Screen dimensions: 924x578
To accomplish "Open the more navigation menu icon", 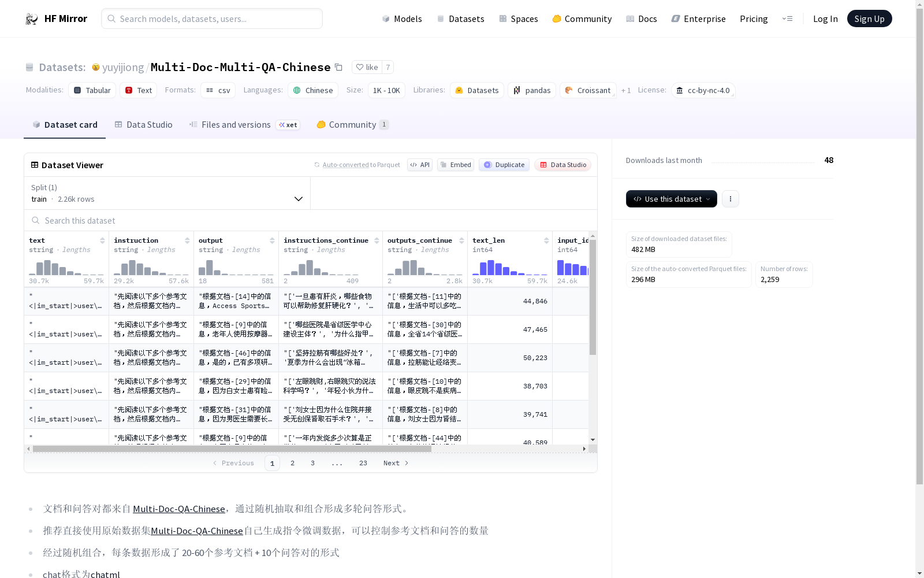I will point(787,18).
